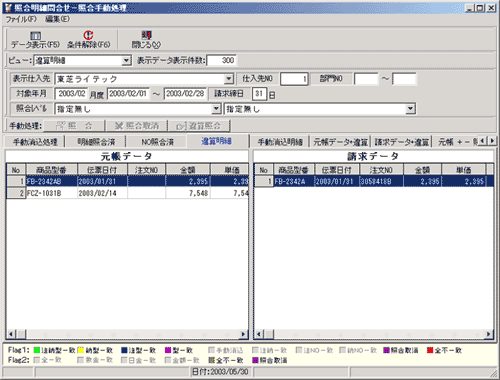The image size is (500, 380).
Task: Click the 金額 column header in 元帳データ
Action: tap(188, 170)
